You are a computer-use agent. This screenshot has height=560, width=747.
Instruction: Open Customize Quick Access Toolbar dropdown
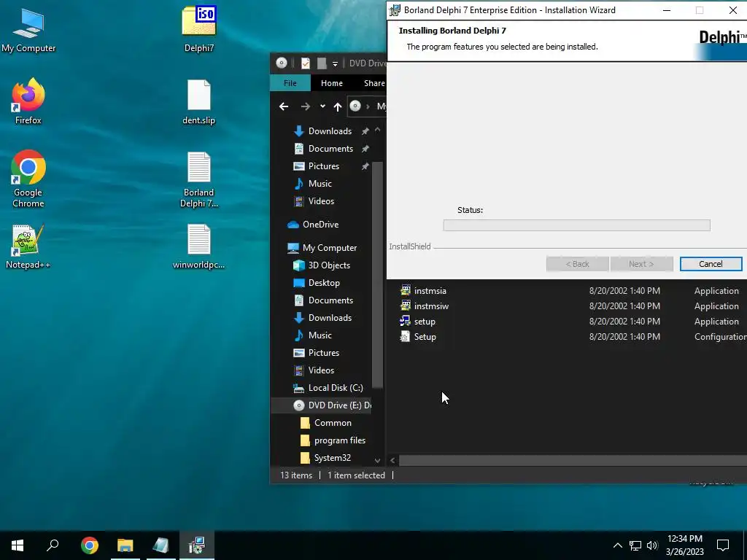pos(335,63)
